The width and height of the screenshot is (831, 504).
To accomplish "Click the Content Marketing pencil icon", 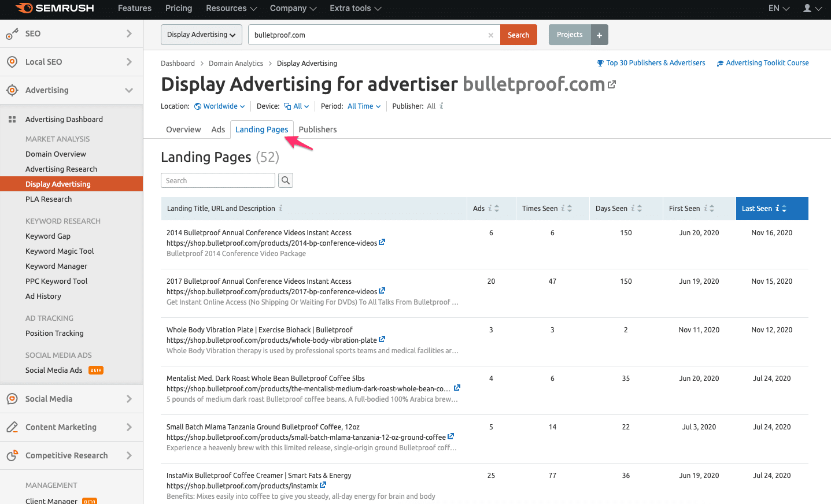I will [12, 427].
